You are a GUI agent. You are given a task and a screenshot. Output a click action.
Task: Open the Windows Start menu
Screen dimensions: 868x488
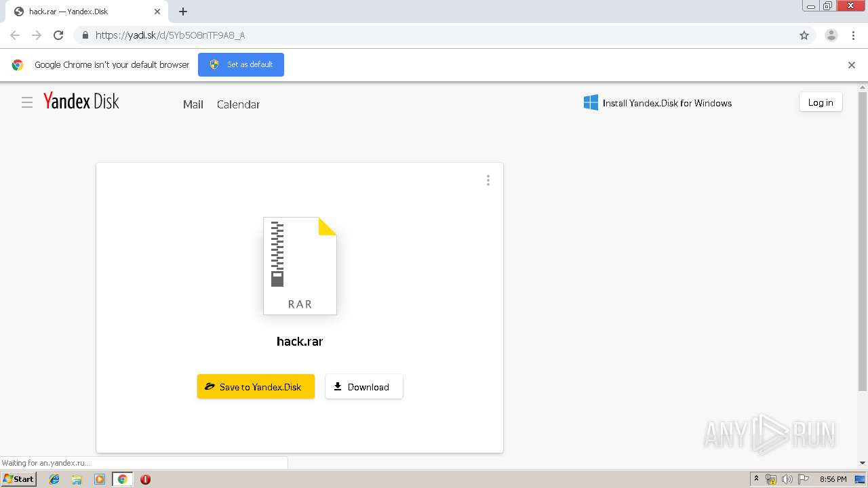pos(19,479)
